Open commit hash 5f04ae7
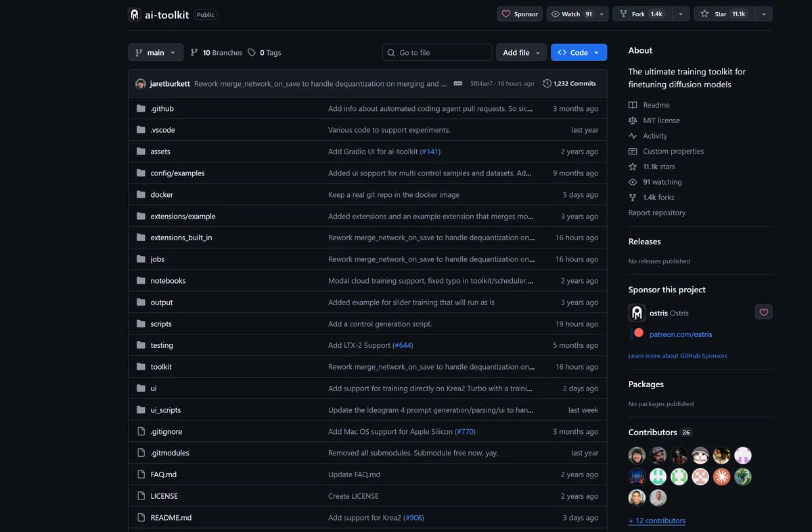The width and height of the screenshot is (812, 532). (482, 84)
